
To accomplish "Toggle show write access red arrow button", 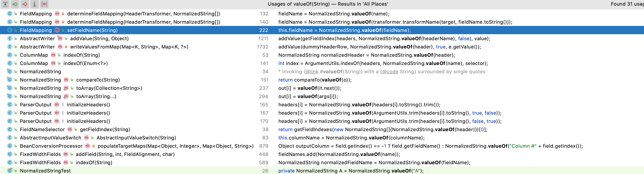I will coord(25,4).
